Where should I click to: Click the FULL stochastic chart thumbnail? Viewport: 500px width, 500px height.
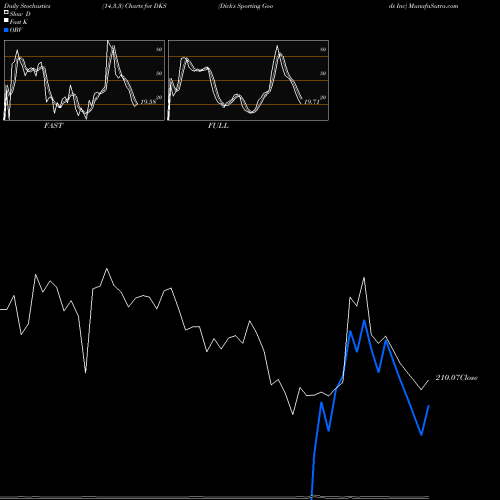tap(248, 80)
